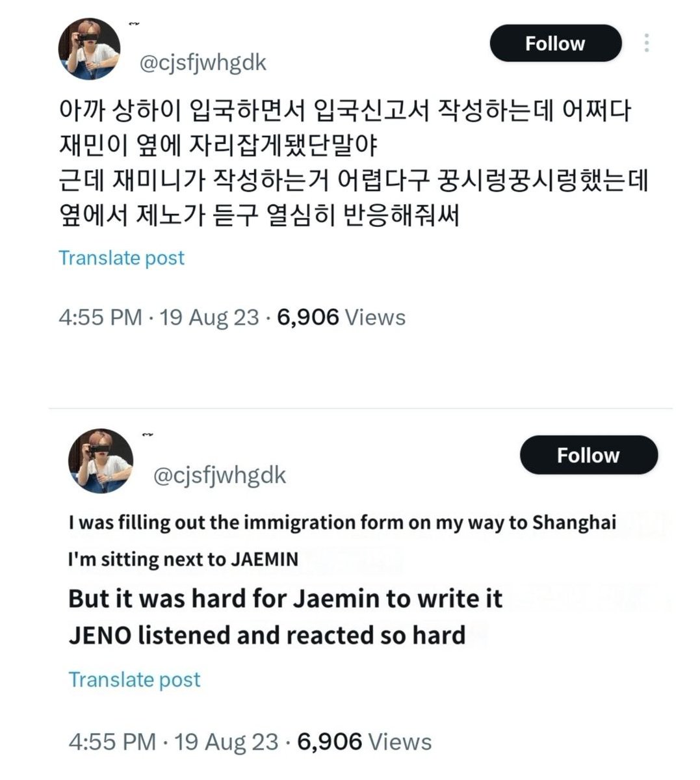Open @cjsfjwhgdk handle on the English post
This screenshot has width=700, height=780.
tap(219, 475)
